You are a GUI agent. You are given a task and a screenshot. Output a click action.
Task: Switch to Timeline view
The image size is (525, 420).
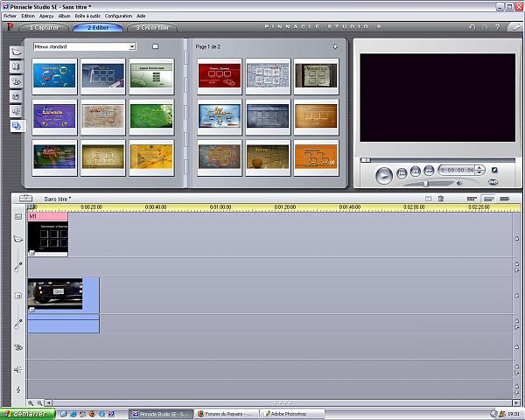tap(488, 199)
